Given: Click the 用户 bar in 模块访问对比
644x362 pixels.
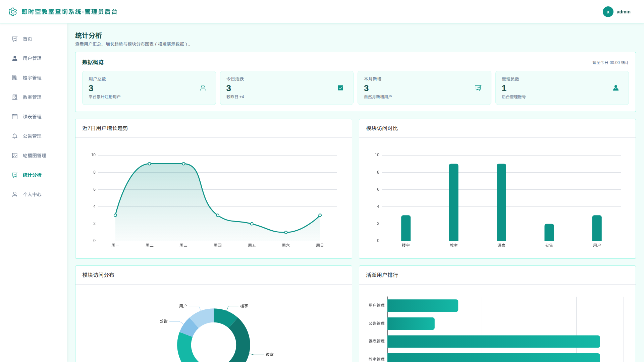Looking at the screenshot, I should tap(597, 228).
